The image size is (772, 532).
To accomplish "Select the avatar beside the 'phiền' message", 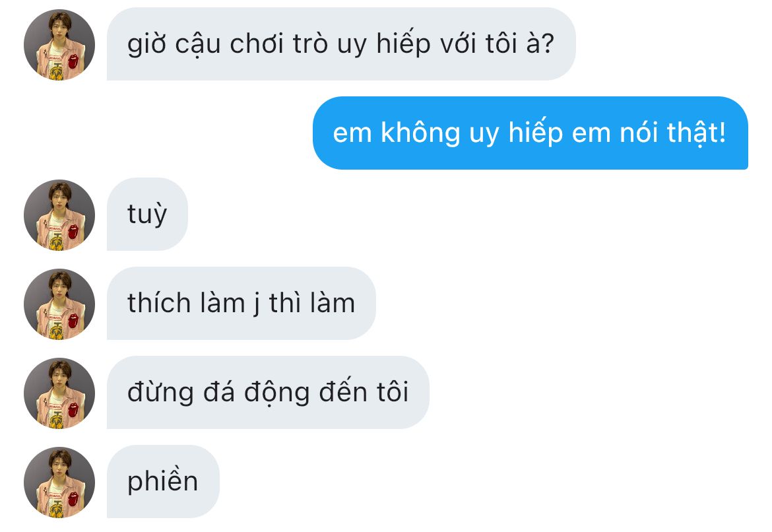I will [59, 482].
